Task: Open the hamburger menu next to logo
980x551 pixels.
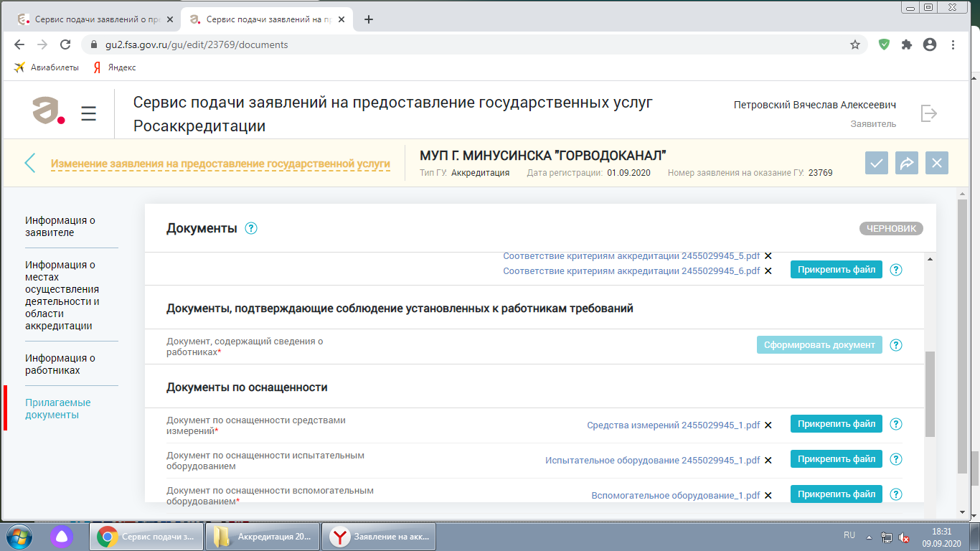Action: tap(88, 113)
